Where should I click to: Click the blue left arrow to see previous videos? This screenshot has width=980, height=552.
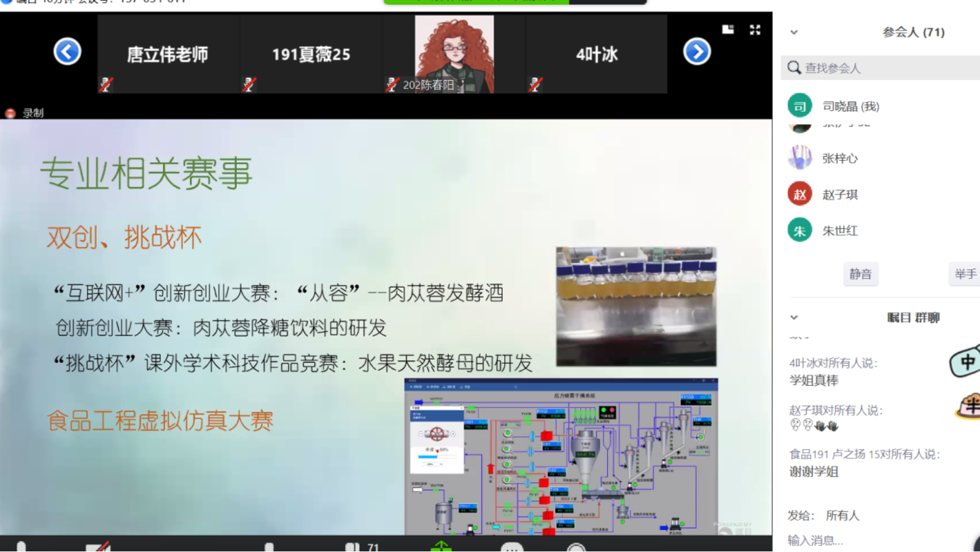(67, 51)
